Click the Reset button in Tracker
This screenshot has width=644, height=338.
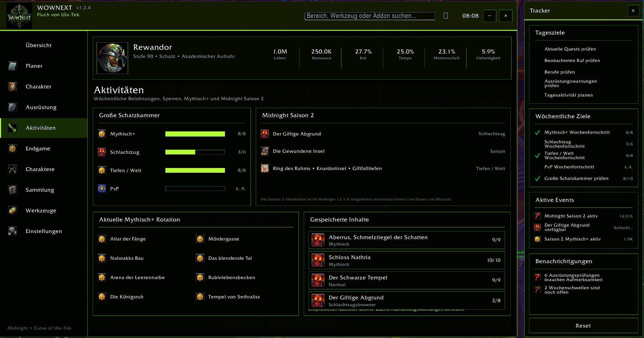583,326
